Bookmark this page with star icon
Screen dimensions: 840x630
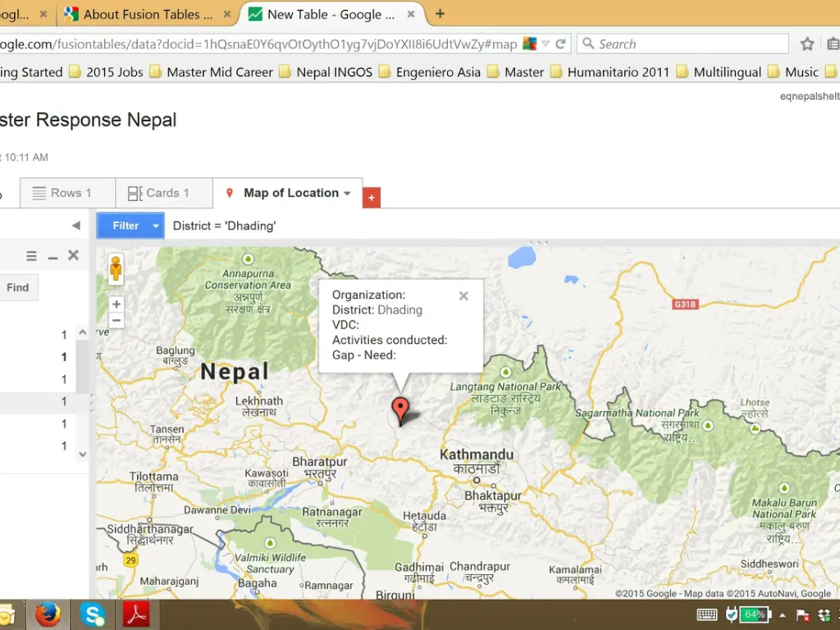pyautogui.click(x=807, y=44)
